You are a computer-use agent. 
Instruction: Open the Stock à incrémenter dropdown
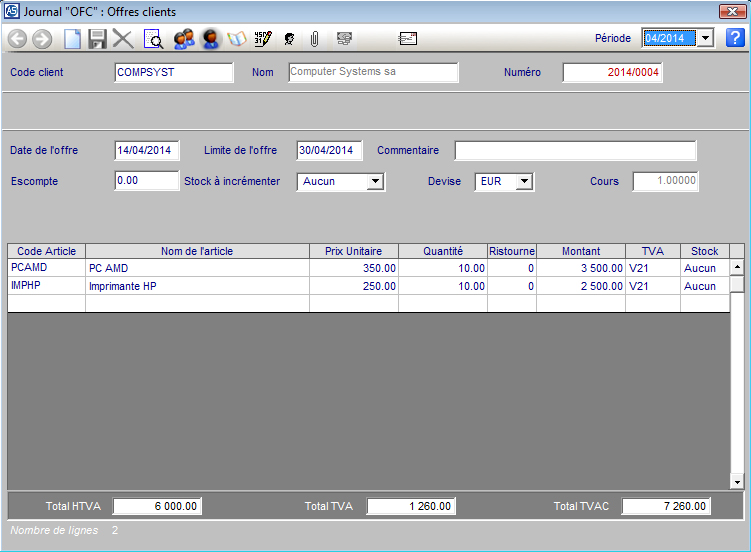pyautogui.click(x=375, y=182)
